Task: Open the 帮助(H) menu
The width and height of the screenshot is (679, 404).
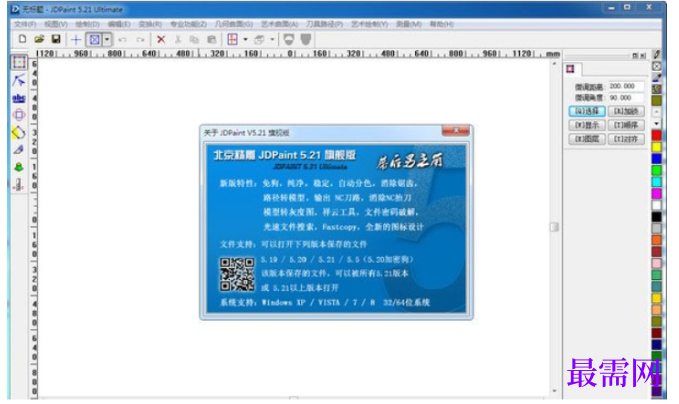Action: pyautogui.click(x=442, y=24)
